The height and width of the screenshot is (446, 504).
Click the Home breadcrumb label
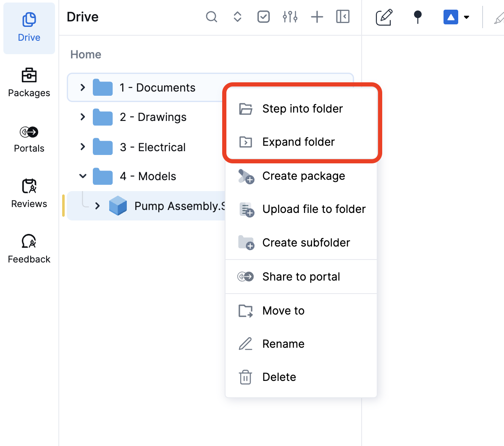[86, 55]
